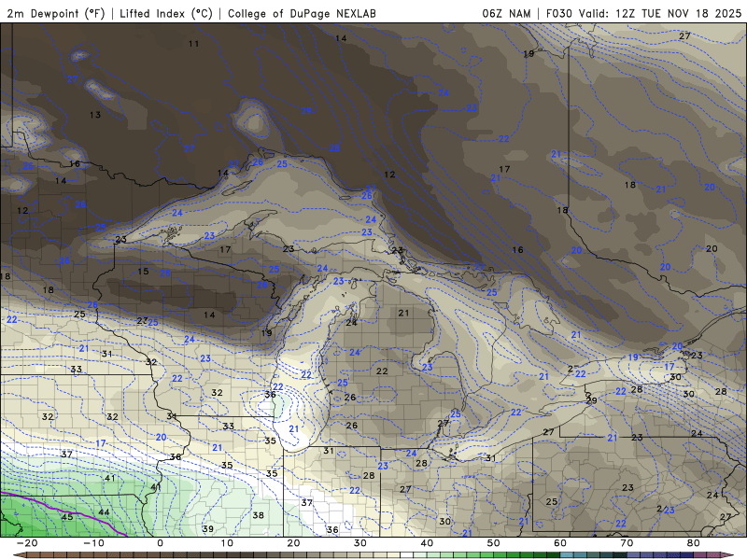747x560 pixels.
Task: Click the "0" color scale label
Action: [160, 543]
